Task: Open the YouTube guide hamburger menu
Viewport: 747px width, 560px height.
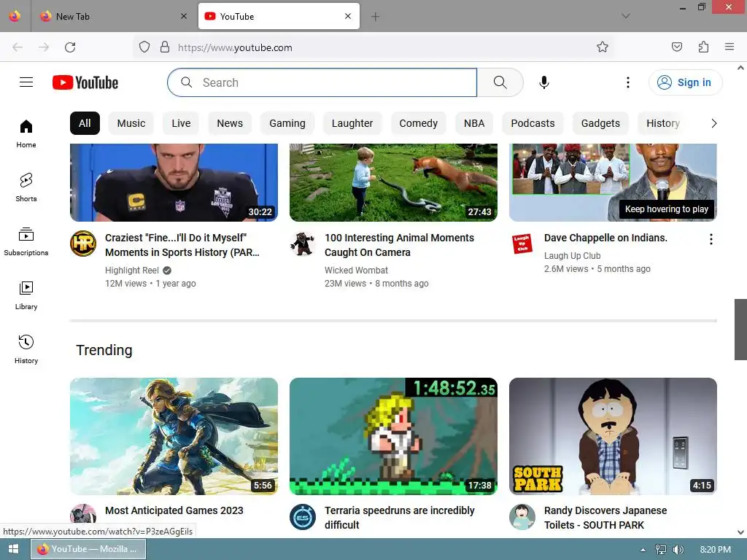Action: pyautogui.click(x=26, y=82)
